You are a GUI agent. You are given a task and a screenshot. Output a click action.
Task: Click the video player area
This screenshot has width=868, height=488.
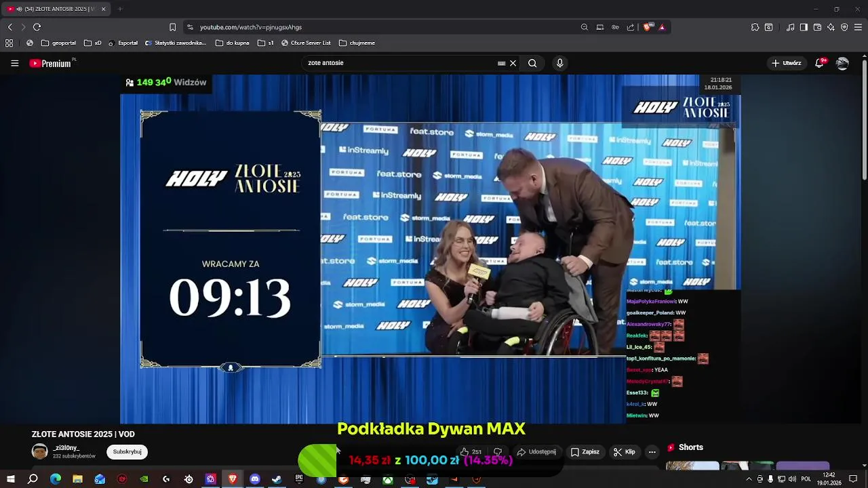(x=431, y=249)
